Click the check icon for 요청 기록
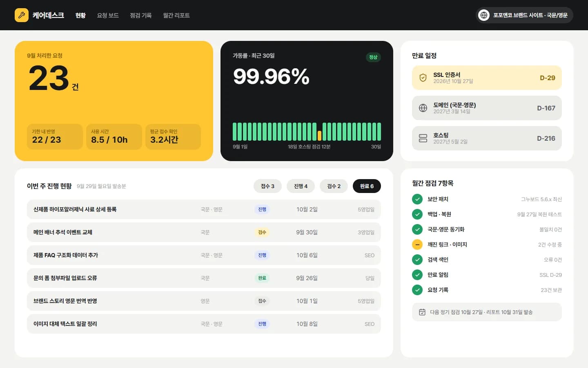Image resolution: width=588 pixels, height=368 pixels. (x=417, y=290)
